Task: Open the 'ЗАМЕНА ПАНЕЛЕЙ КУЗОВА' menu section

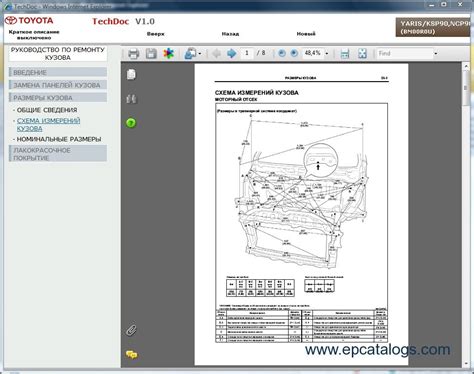Action: tap(58, 85)
